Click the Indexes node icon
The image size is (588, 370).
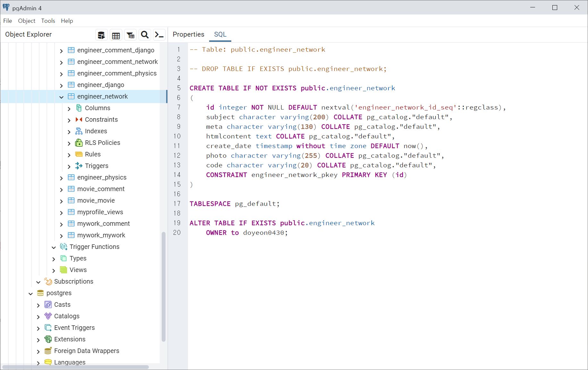click(x=79, y=131)
